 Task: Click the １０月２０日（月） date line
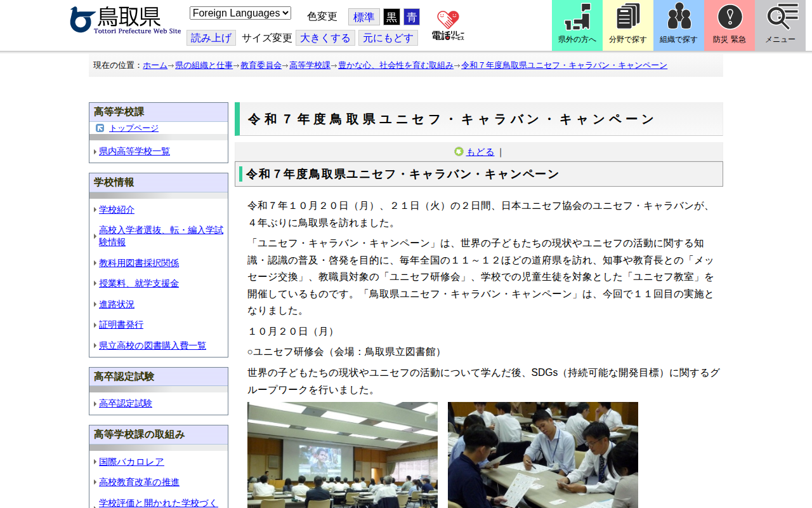coord(293,331)
